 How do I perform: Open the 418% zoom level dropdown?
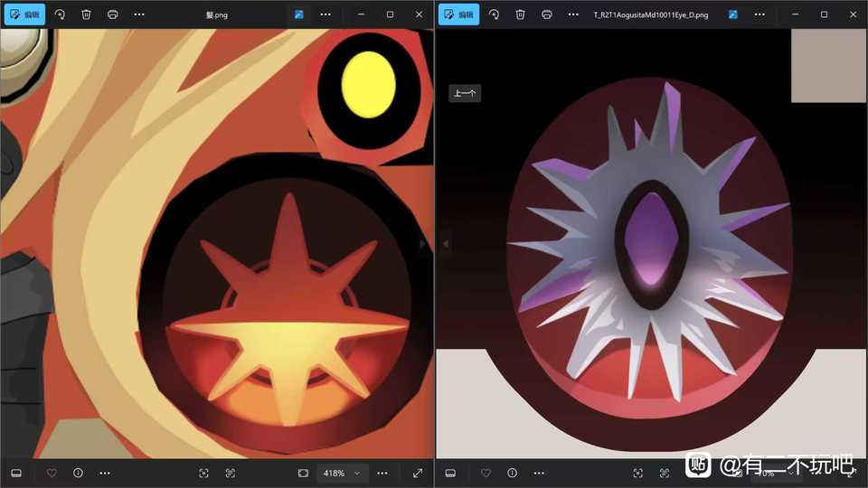tap(340, 473)
